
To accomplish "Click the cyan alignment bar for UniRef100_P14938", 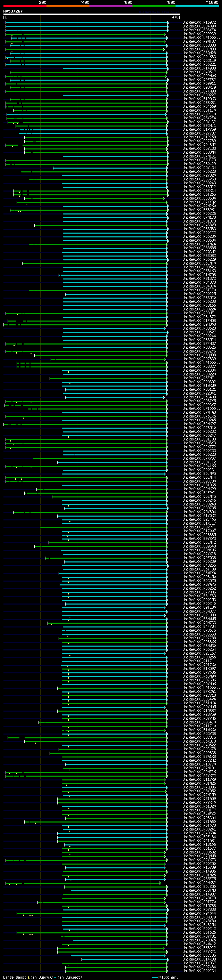I will pos(116,68).
